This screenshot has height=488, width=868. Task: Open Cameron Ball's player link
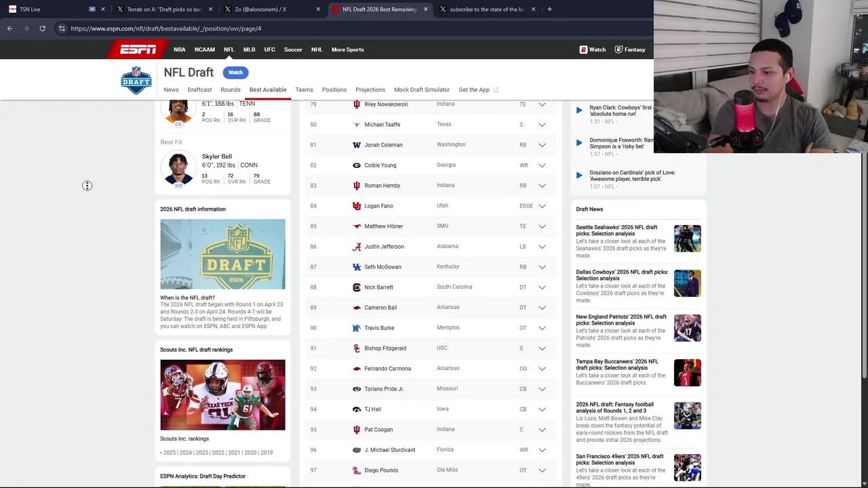380,308
